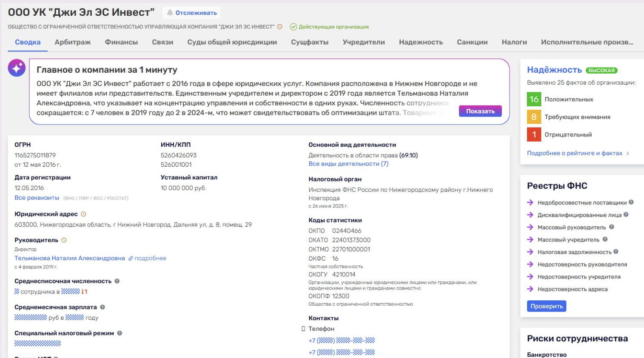Image resolution: width=644 pixels, height=358 pixels.
Task: Select the Связи tab
Action: point(162,42)
